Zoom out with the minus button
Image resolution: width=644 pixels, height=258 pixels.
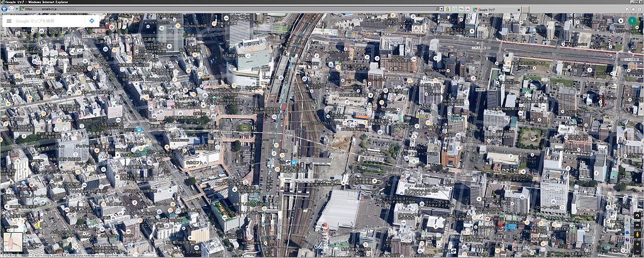click(638, 251)
